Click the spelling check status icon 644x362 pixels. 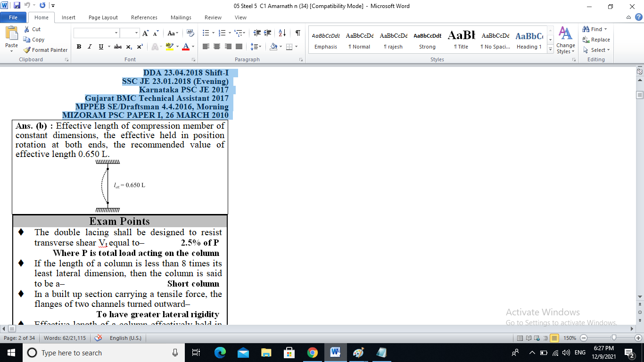coord(99,338)
